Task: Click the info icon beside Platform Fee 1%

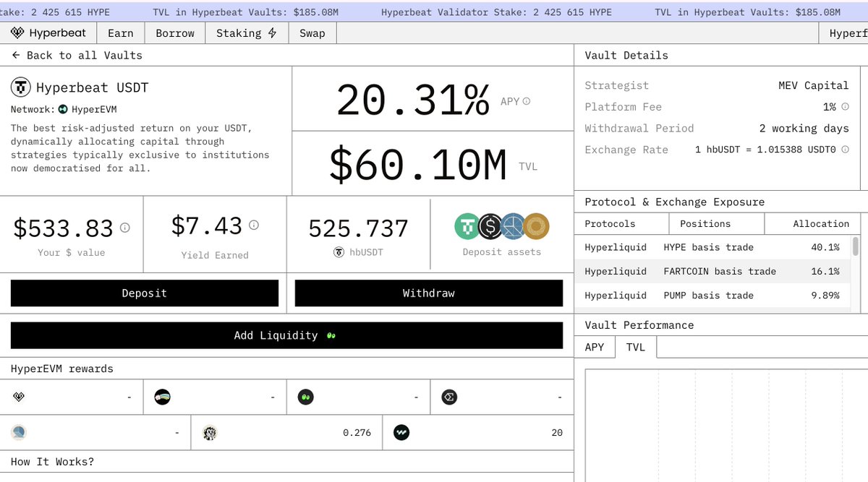Action: point(845,107)
